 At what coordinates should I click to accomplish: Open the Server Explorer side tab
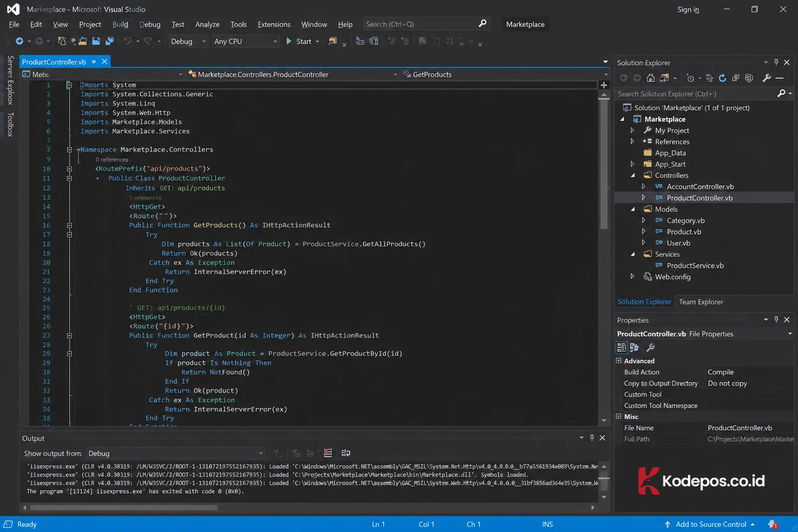point(10,80)
